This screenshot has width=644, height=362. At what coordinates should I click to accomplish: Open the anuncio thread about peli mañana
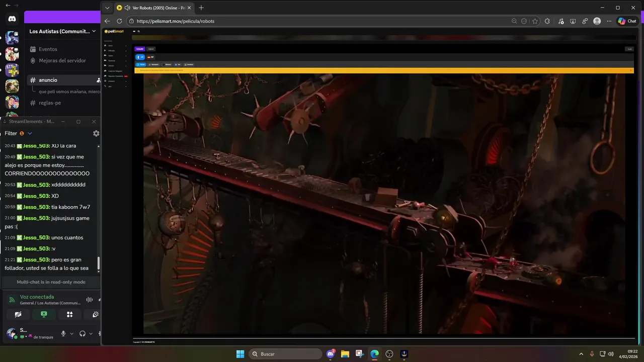point(69,92)
